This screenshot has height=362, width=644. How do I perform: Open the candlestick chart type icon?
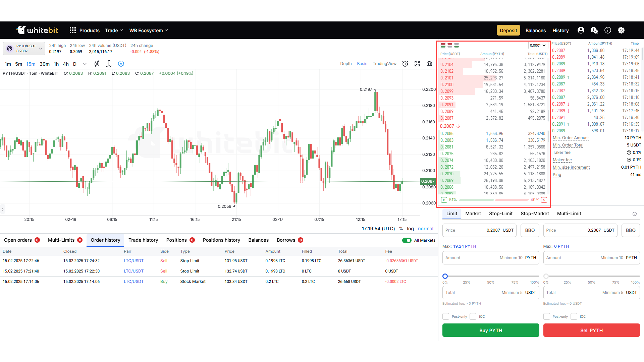97,64
